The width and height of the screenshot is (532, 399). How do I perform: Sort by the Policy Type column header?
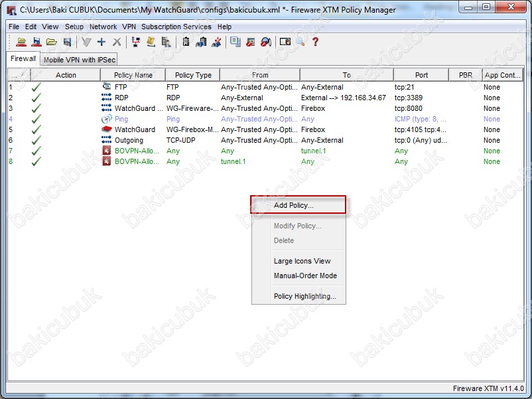193,75
